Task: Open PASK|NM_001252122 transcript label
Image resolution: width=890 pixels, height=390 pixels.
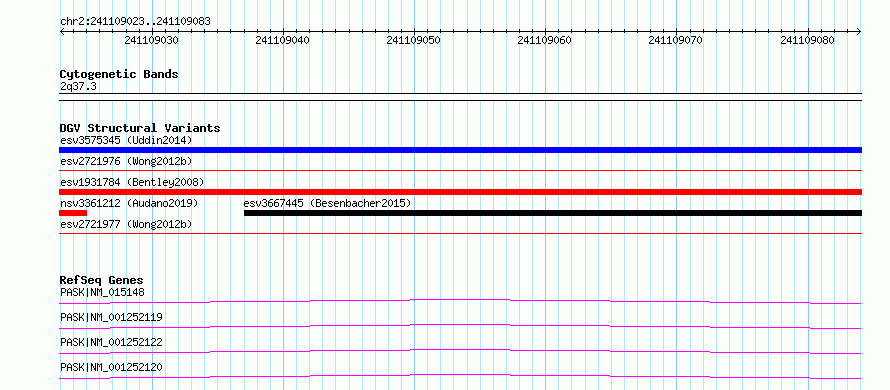Action: 111,342
